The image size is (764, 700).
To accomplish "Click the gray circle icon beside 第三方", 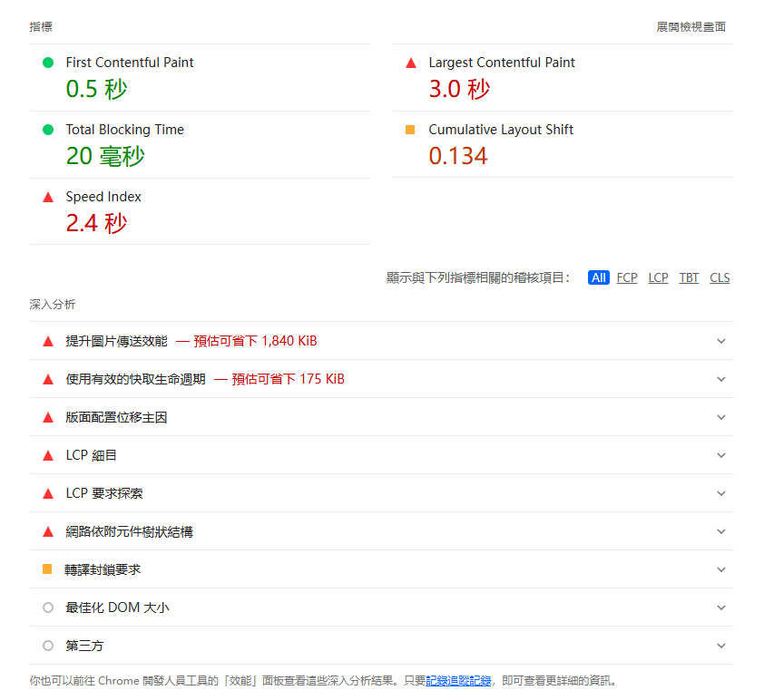I will [x=48, y=646].
